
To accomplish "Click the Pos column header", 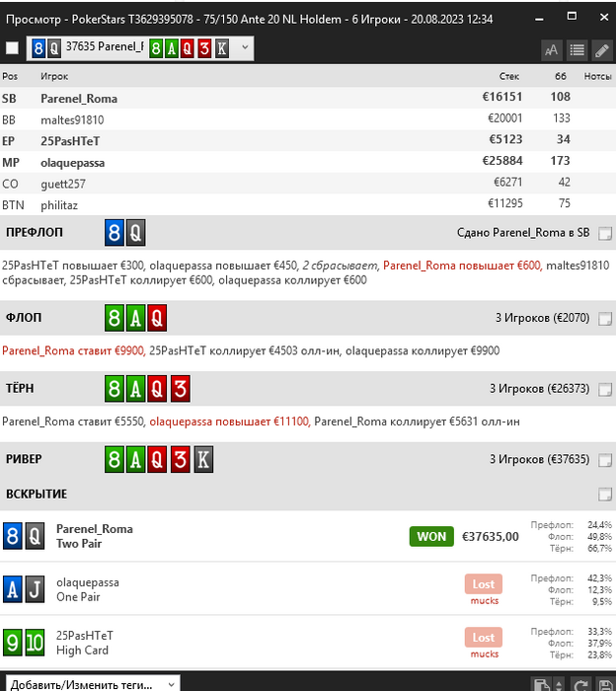I will [10, 76].
